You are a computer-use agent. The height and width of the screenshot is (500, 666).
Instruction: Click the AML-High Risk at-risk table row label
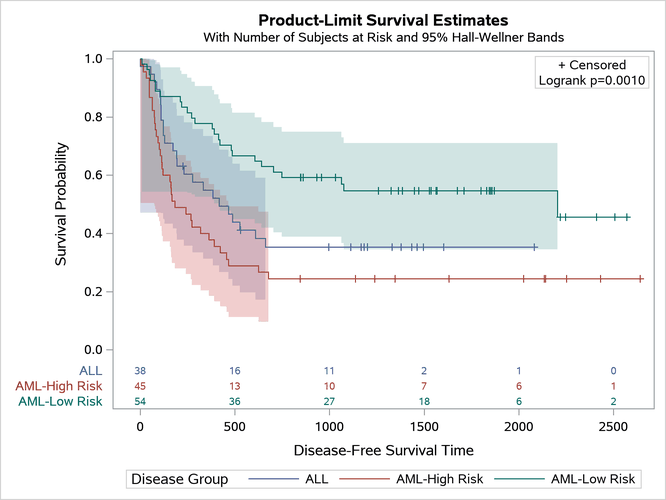pyautogui.click(x=58, y=386)
